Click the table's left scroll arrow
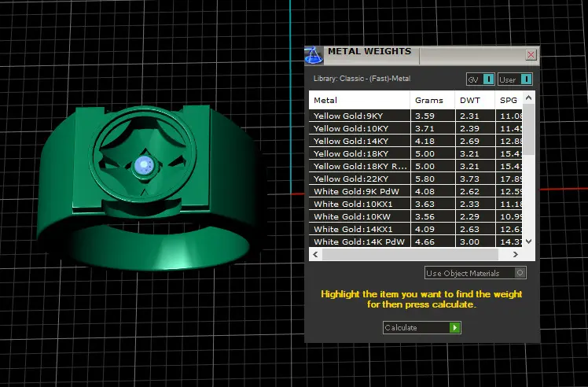 [315, 255]
